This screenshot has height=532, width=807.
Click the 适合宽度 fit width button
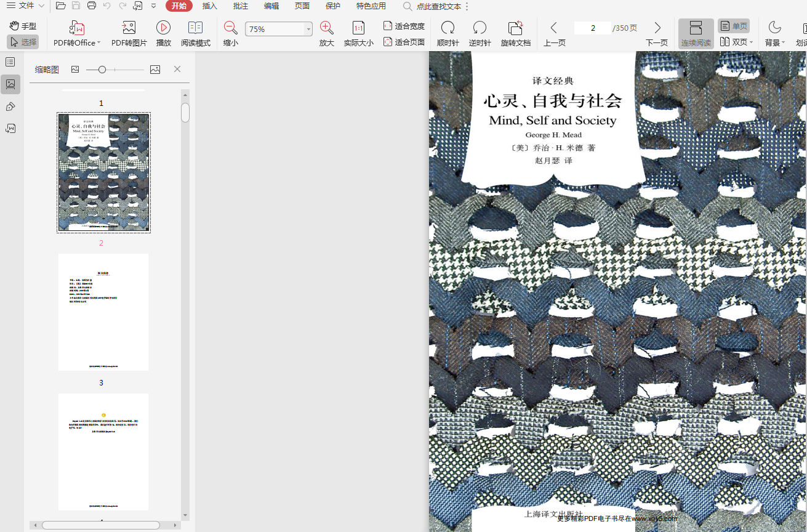[x=404, y=26]
